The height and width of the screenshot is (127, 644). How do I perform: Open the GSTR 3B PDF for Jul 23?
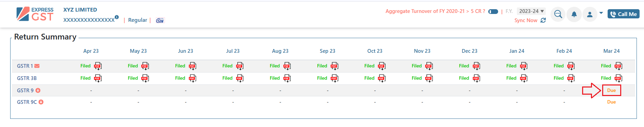coord(240,78)
